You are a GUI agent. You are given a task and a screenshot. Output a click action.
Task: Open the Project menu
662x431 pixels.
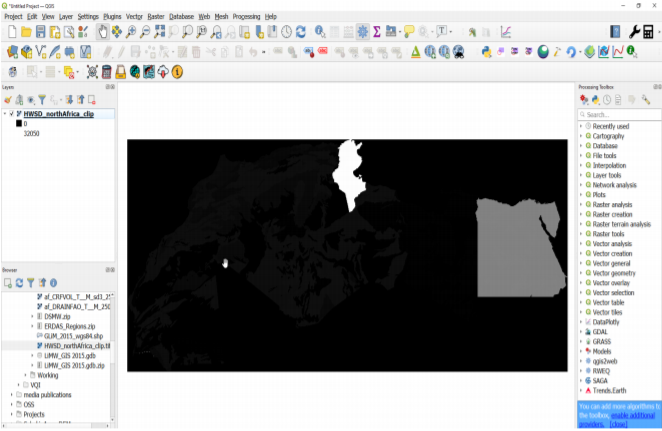coord(13,16)
